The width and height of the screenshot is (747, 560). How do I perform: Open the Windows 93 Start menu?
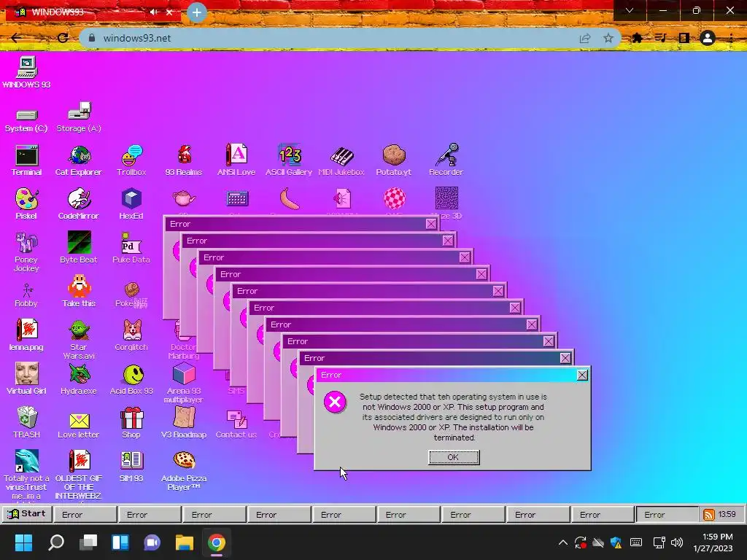pyautogui.click(x=27, y=514)
